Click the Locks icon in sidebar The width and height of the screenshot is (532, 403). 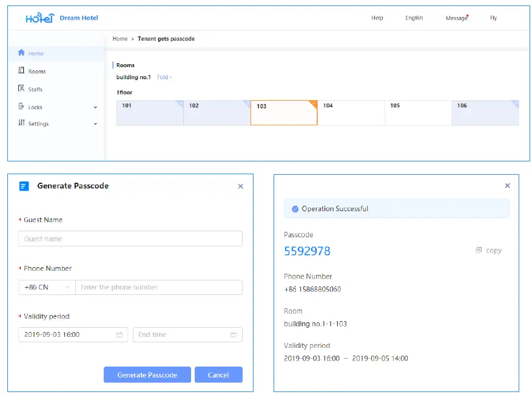tap(22, 107)
